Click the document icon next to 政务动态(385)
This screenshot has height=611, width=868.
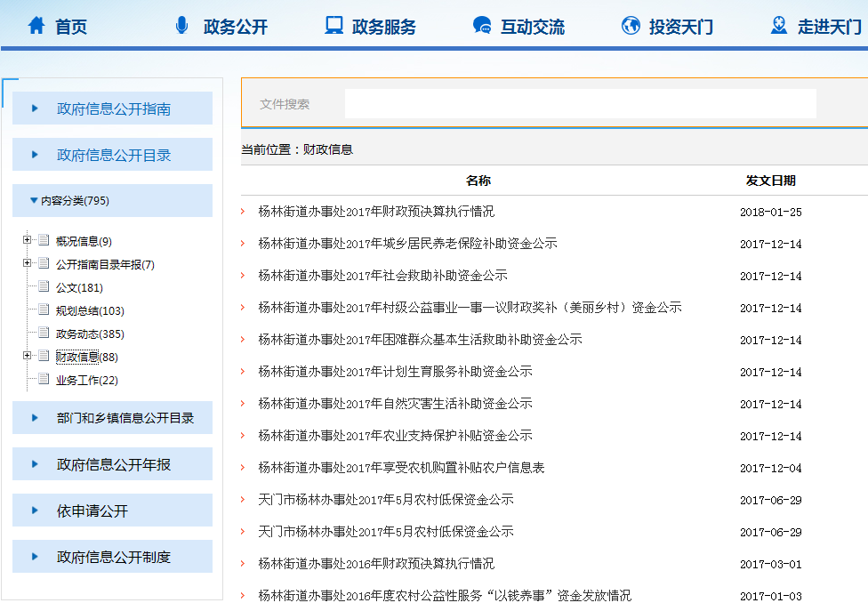(44, 334)
